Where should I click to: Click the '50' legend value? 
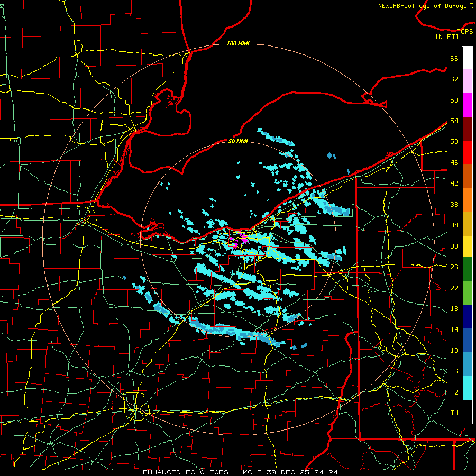[454, 141]
